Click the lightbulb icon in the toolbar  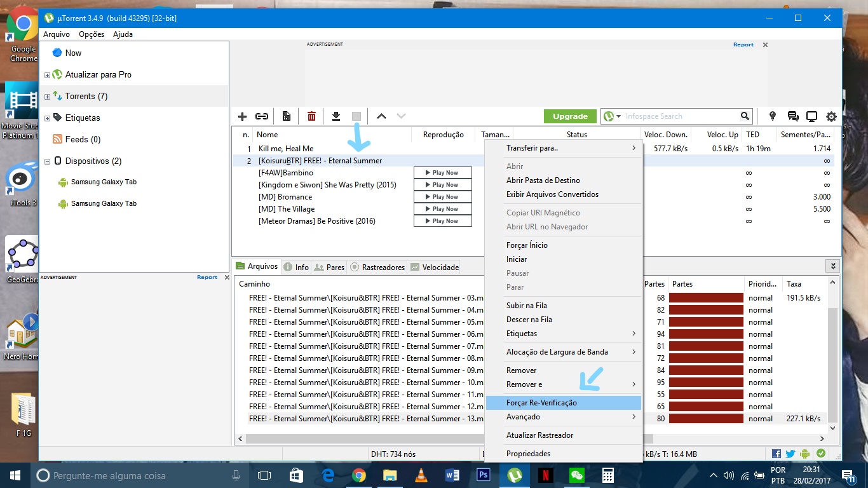tap(773, 116)
